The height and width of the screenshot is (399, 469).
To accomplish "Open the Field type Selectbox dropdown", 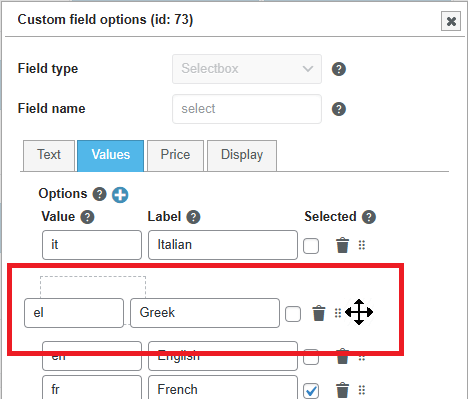I will coord(247,69).
